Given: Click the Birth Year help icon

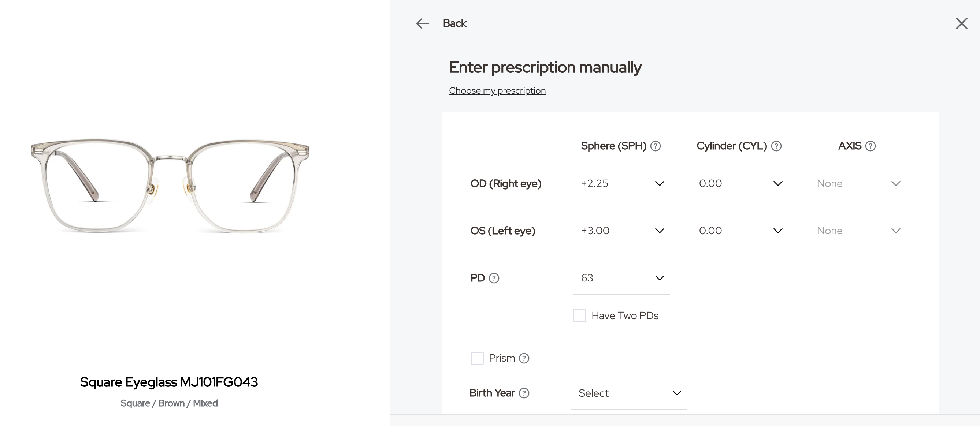Looking at the screenshot, I should point(524,393).
